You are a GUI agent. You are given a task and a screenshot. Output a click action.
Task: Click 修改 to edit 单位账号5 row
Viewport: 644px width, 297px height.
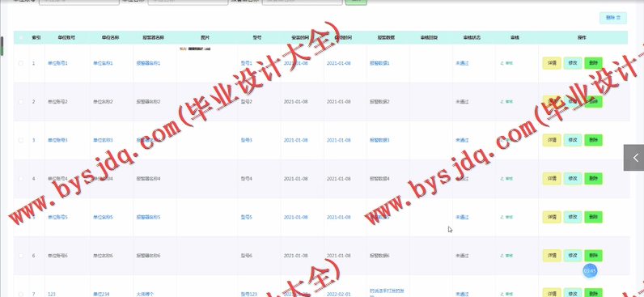[x=573, y=217]
